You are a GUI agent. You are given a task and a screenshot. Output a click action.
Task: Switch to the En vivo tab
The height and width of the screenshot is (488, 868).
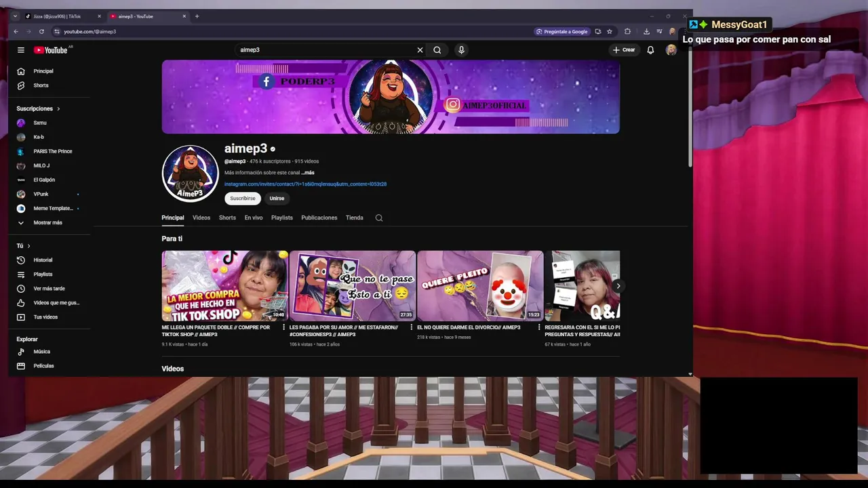click(x=254, y=218)
